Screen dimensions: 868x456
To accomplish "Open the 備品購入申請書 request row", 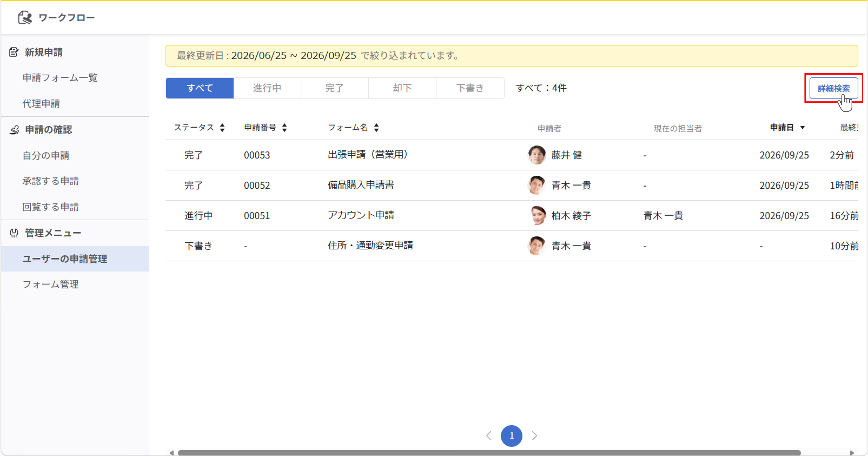I will click(x=512, y=185).
